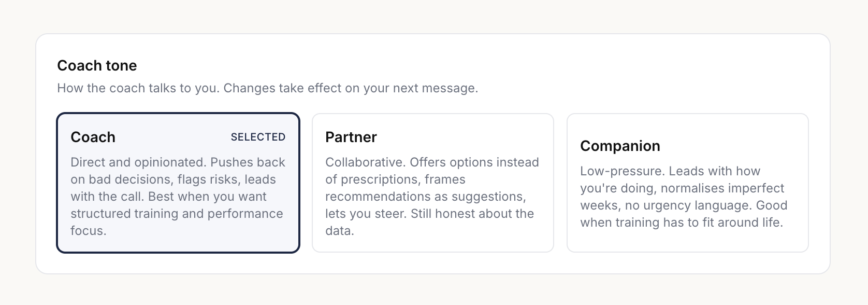Click "structured training and performance" line in Coach

coord(177,214)
